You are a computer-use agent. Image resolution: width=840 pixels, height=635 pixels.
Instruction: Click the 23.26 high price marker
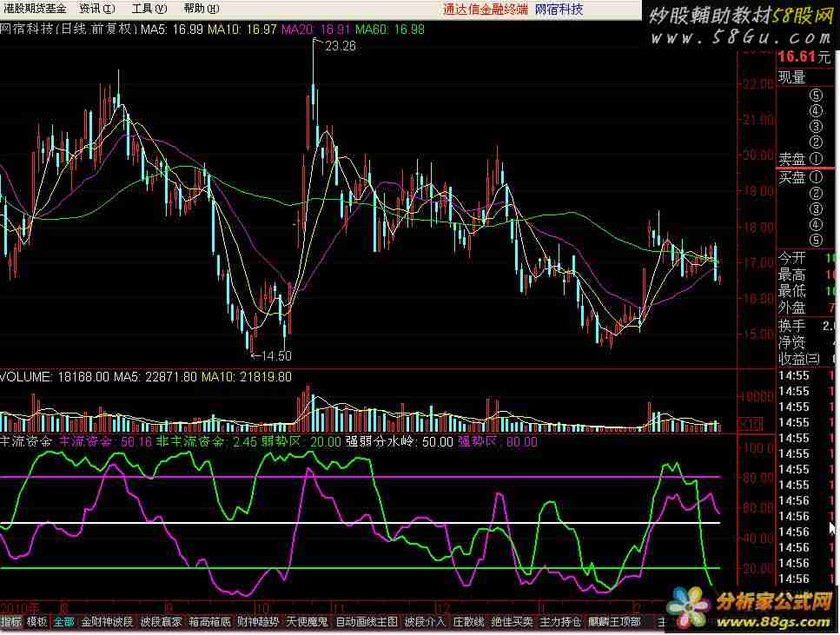coord(341,46)
